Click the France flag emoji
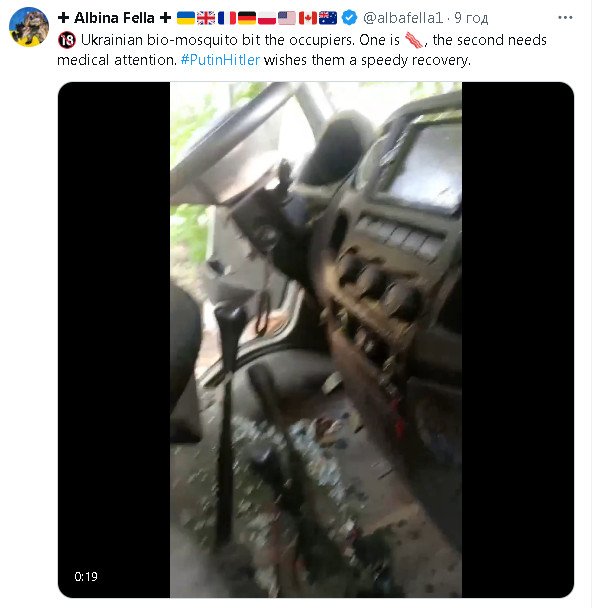 [227, 18]
